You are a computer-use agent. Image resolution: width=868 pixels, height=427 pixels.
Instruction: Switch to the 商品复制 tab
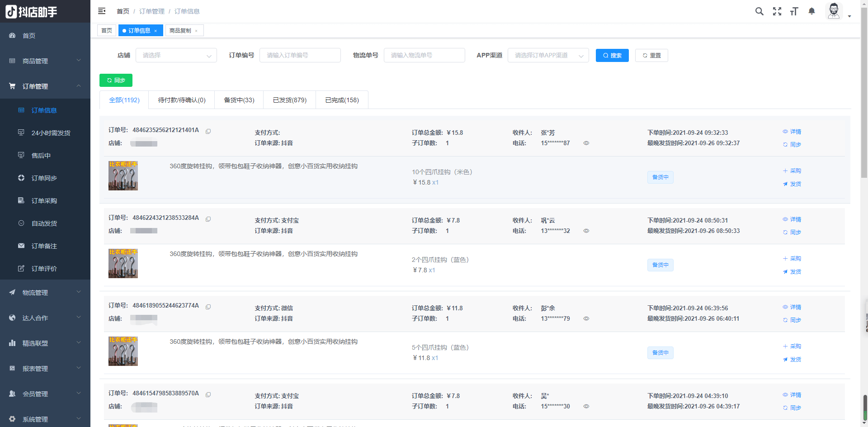coord(180,30)
